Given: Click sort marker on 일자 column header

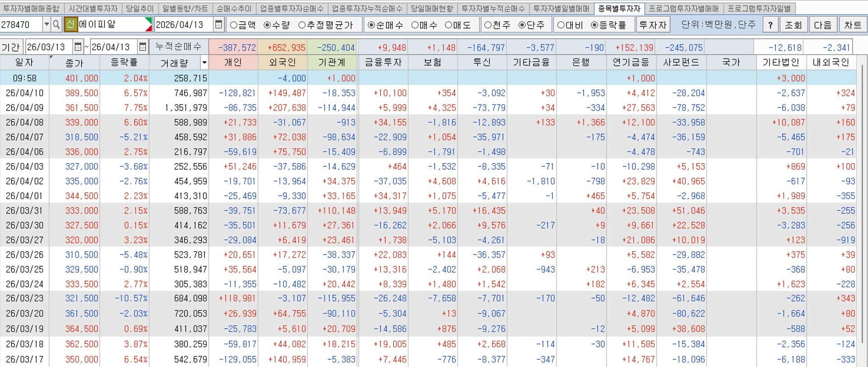Looking at the screenshot, I should pyautogui.click(x=51, y=57).
